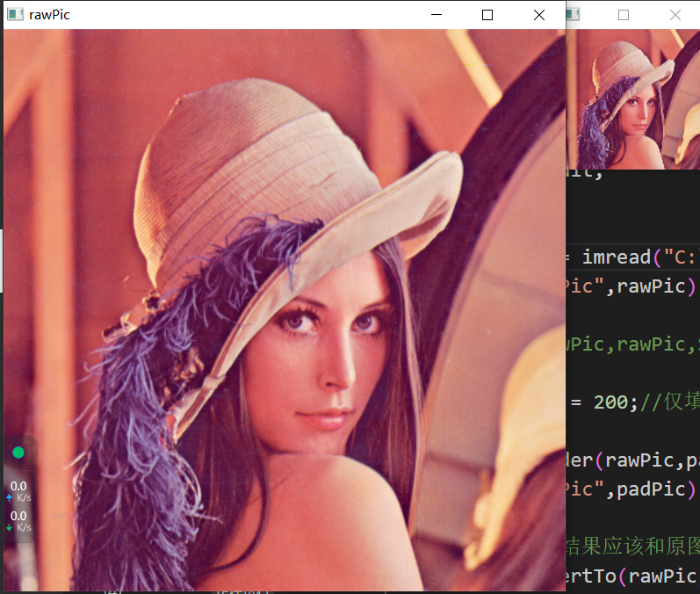Click the small Lena image in second window
This screenshot has height=594, width=700.
(x=633, y=99)
